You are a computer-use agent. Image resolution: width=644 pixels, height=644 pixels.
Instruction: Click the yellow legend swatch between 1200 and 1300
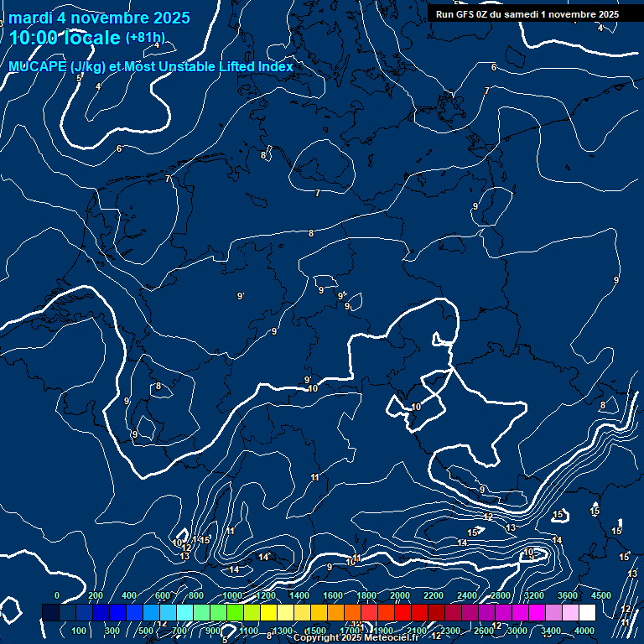268,612
